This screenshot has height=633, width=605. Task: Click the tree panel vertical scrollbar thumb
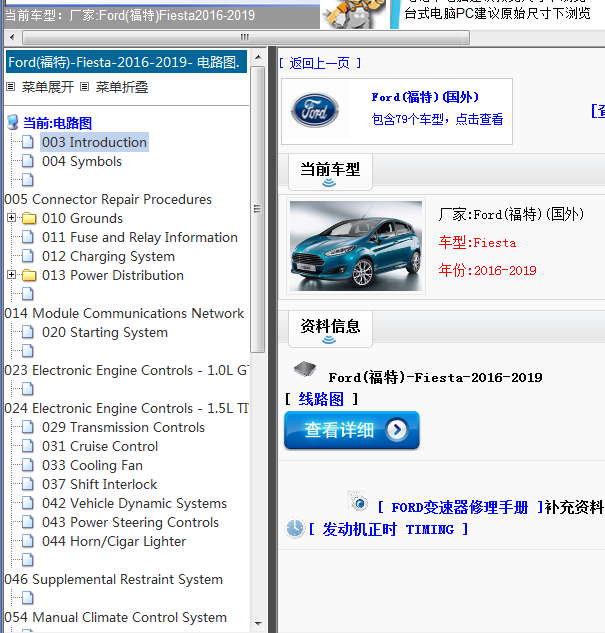coord(257,209)
